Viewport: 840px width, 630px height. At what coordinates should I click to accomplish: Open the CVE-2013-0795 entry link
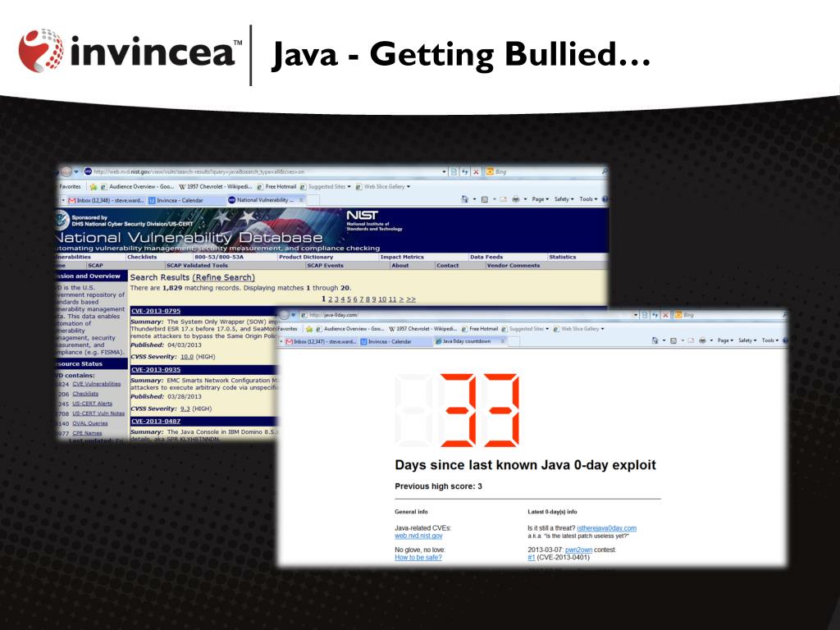(x=156, y=311)
